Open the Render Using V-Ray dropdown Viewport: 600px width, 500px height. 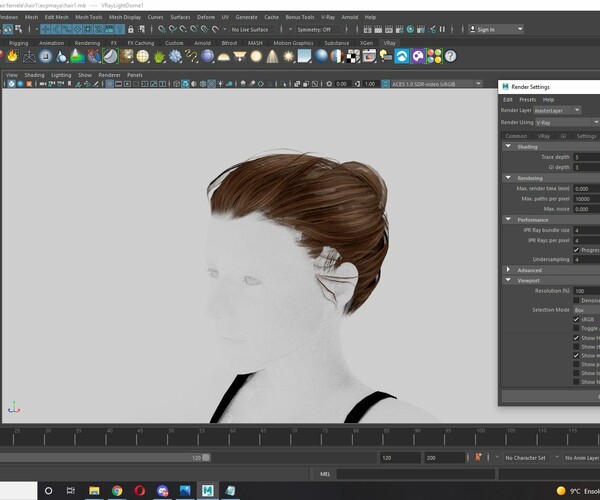[567, 122]
